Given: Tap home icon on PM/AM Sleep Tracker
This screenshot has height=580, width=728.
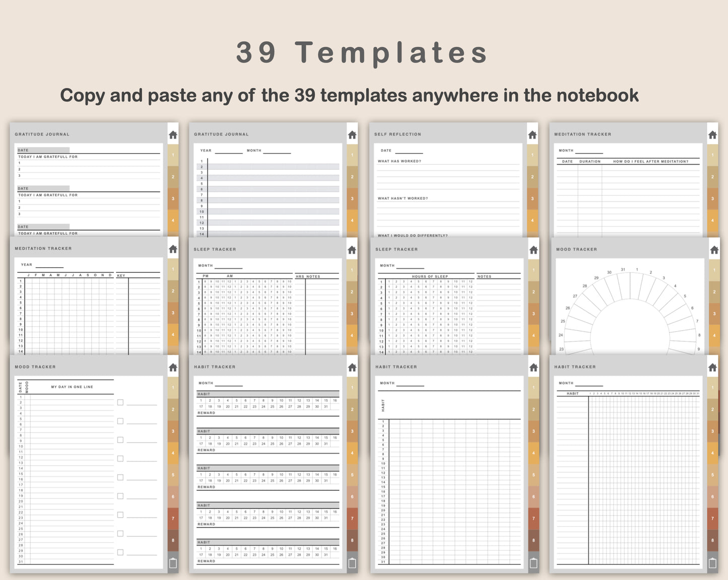Looking at the screenshot, I should [352, 250].
